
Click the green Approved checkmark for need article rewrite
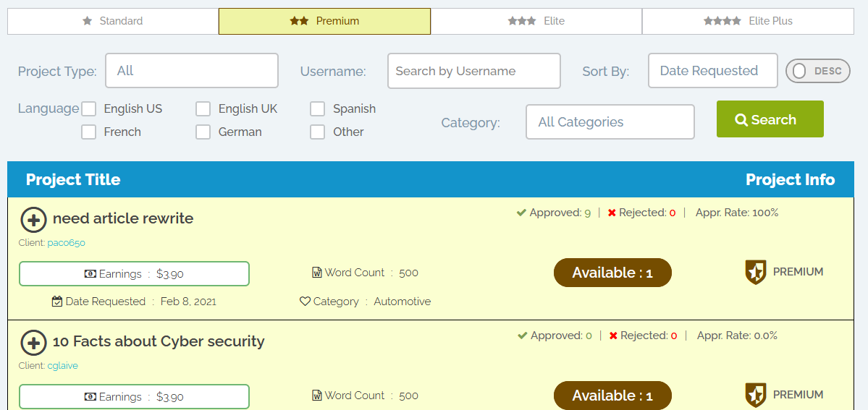pyautogui.click(x=521, y=213)
